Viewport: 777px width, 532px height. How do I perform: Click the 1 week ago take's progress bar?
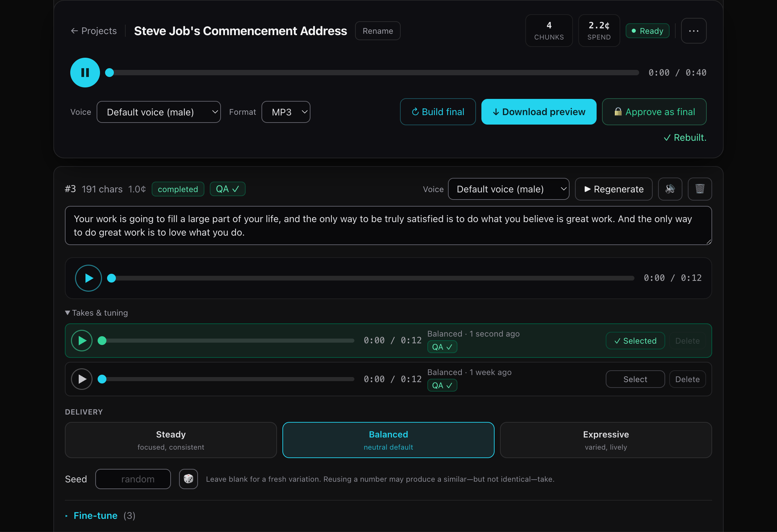coord(226,379)
